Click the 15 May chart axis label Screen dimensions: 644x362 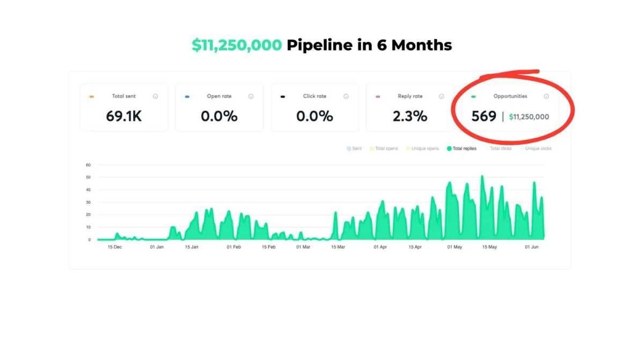coord(489,247)
